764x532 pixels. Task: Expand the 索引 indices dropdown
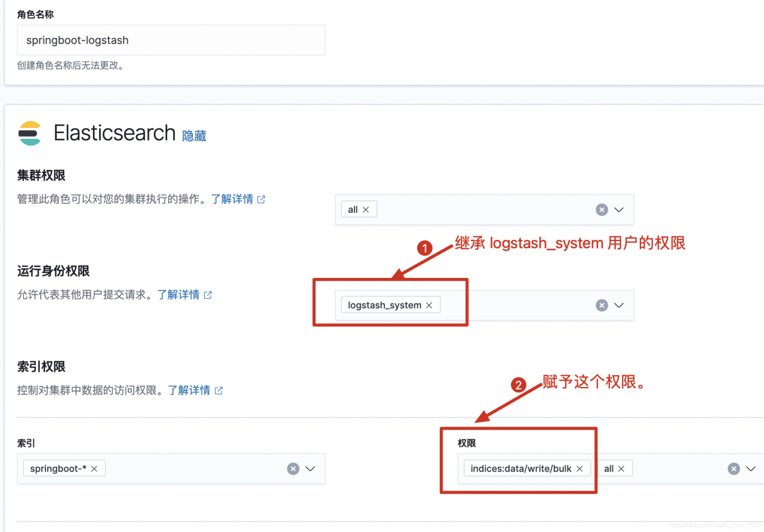point(310,468)
